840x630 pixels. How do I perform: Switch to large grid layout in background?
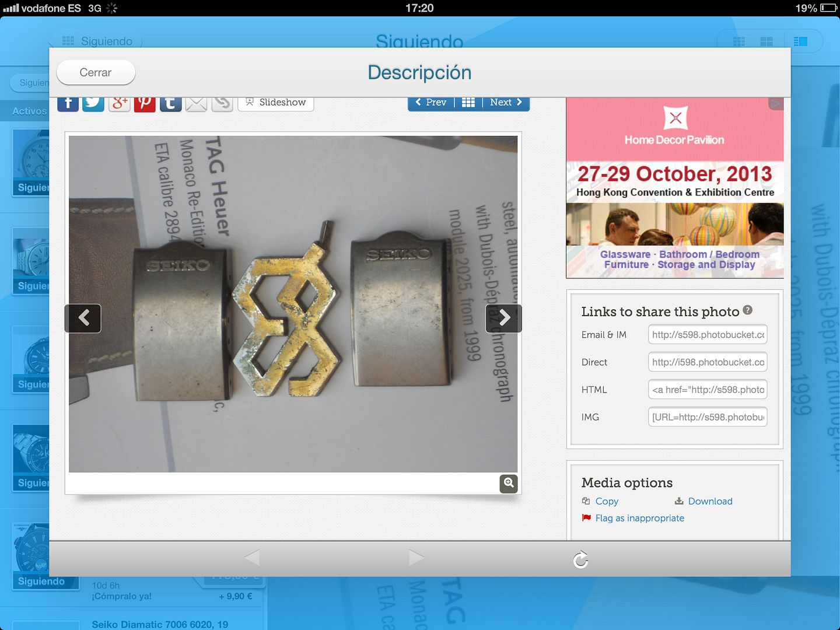pyautogui.click(x=766, y=41)
